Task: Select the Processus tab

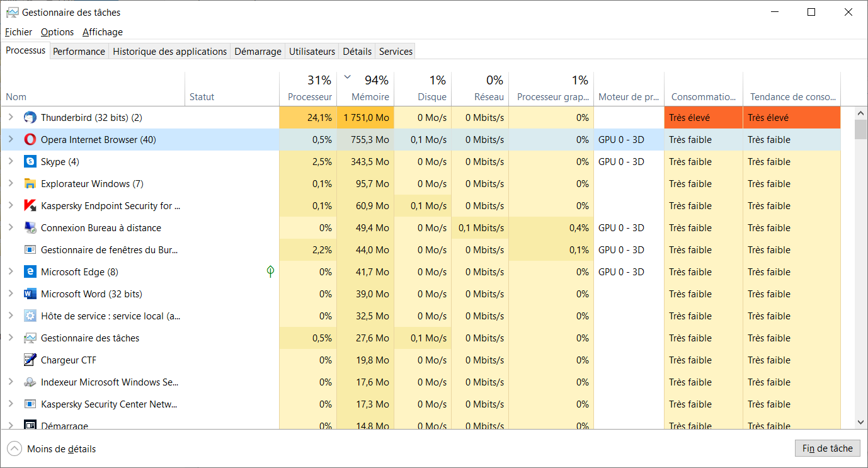Action: point(26,50)
